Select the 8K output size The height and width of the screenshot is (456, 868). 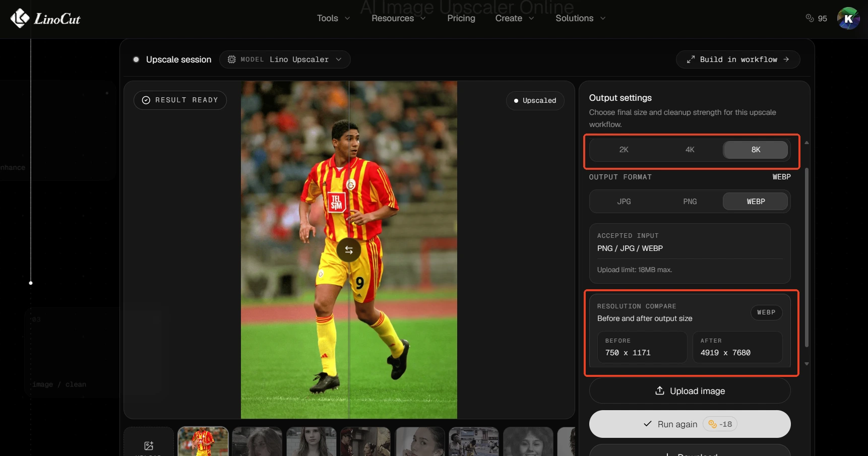[756, 150]
